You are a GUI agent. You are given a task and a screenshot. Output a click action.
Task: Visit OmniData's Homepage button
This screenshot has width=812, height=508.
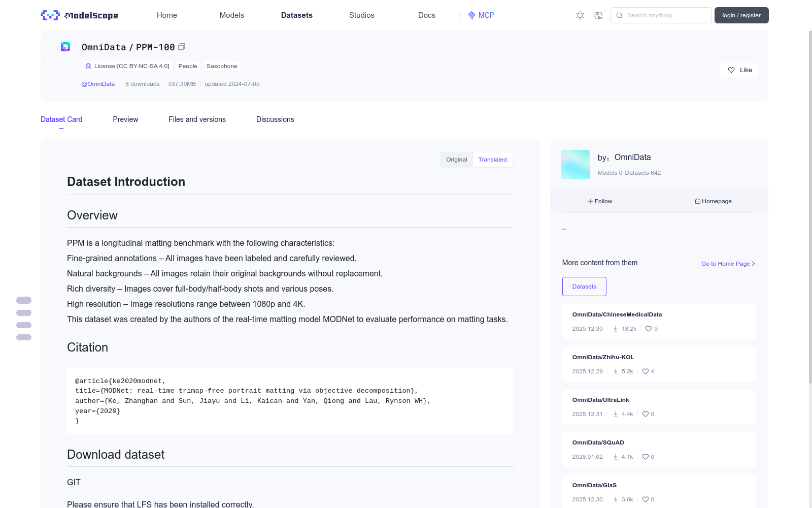click(713, 201)
